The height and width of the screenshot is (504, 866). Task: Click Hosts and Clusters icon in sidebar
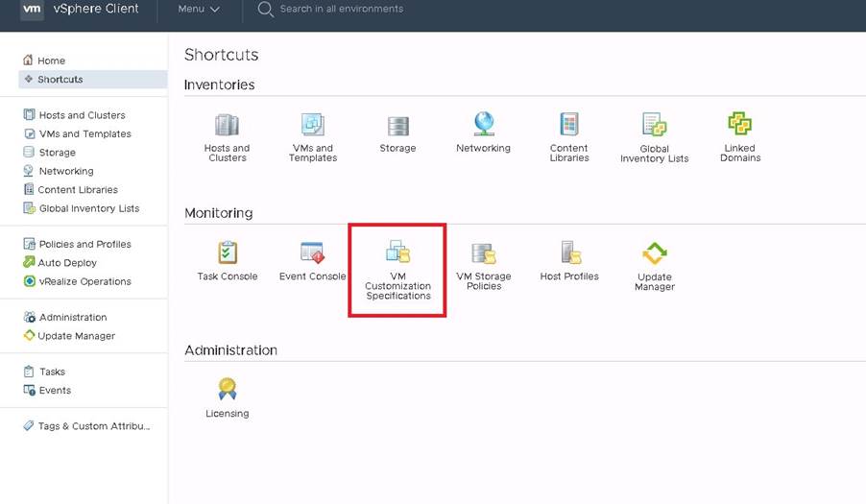click(29, 114)
